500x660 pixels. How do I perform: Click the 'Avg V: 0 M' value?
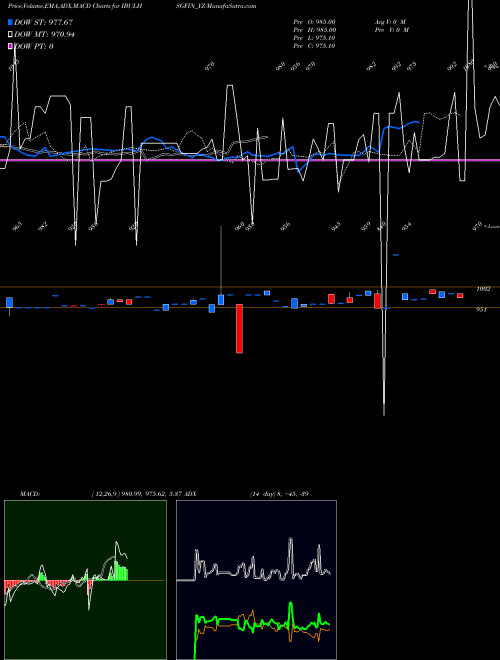pos(390,22)
